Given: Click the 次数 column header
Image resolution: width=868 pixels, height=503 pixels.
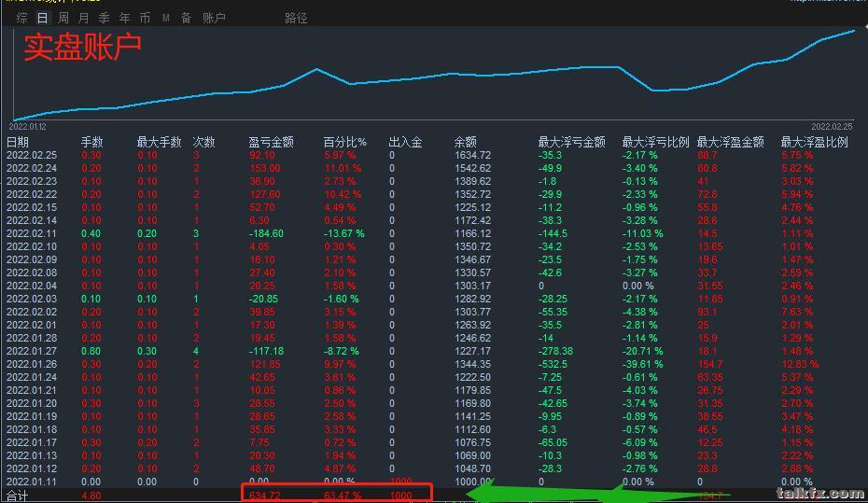Looking at the screenshot, I should click(x=203, y=142).
